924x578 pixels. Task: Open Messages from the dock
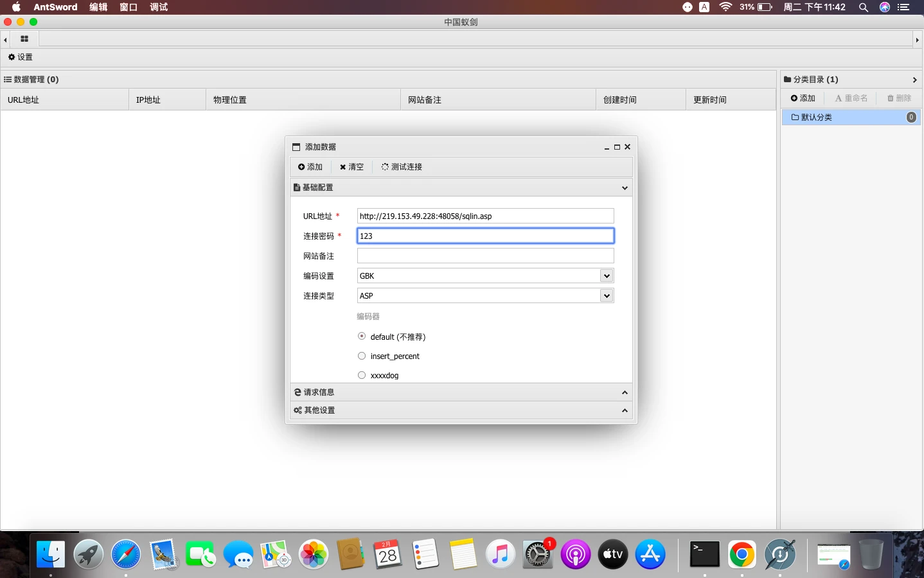(238, 554)
